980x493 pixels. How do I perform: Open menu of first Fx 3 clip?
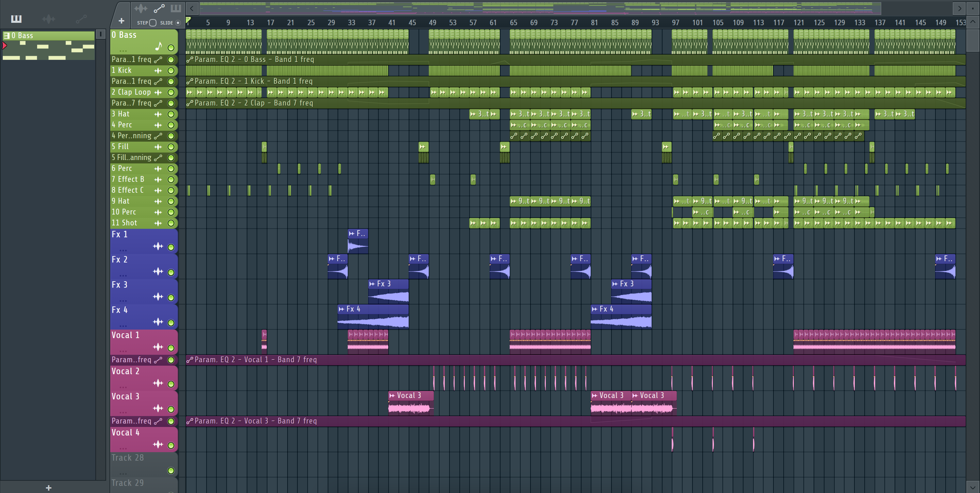coord(372,284)
